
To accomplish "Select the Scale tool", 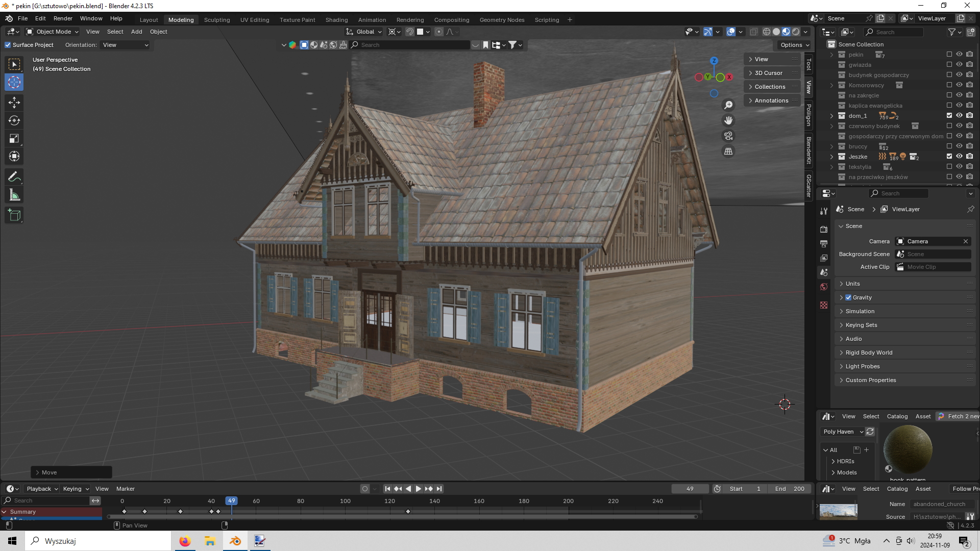I will click(x=14, y=138).
